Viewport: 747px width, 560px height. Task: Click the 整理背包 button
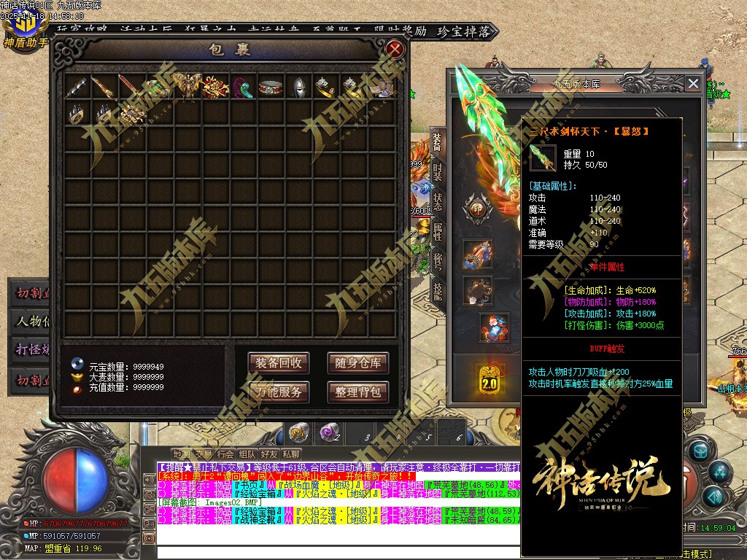click(x=357, y=392)
